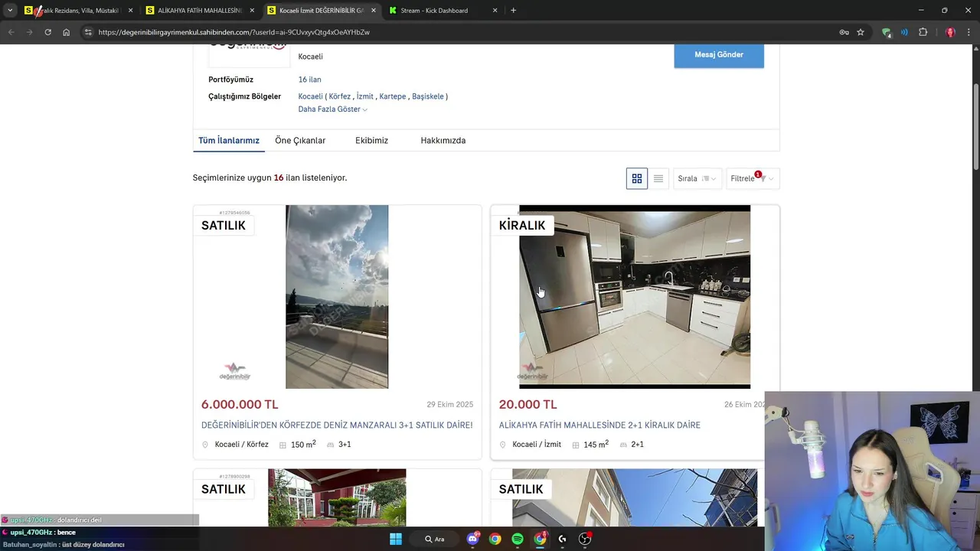Open Chrome profile avatar menu
Screen dimensions: 980x551
coord(950,32)
